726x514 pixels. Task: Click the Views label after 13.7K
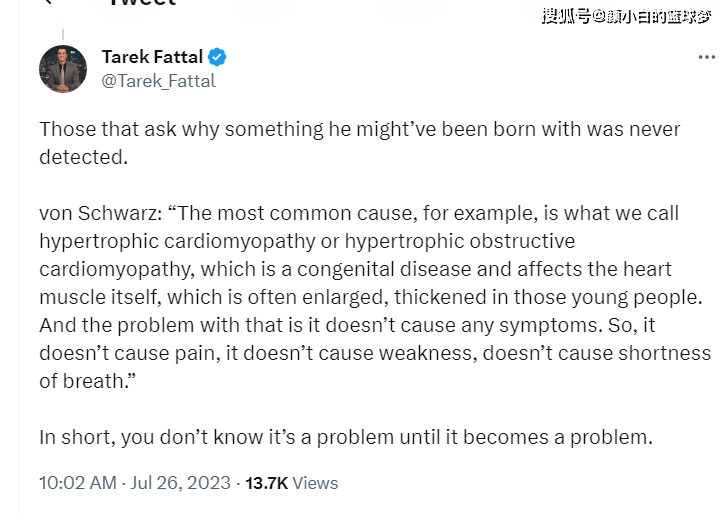(x=316, y=483)
